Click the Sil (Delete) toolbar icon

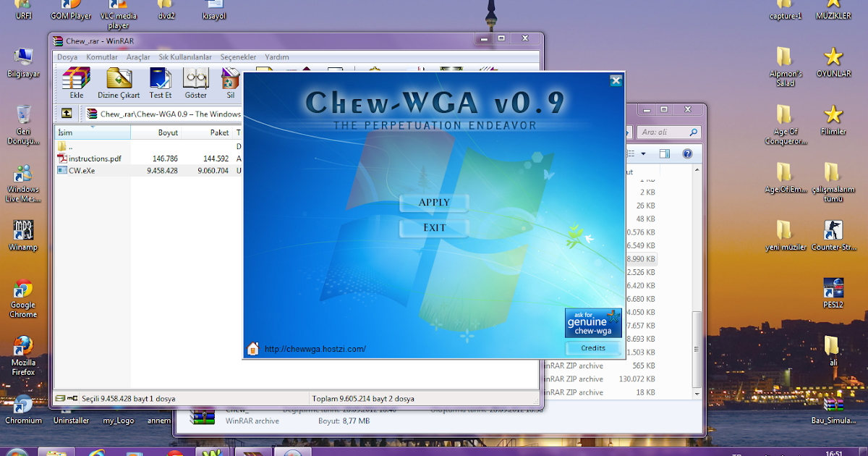(x=230, y=83)
